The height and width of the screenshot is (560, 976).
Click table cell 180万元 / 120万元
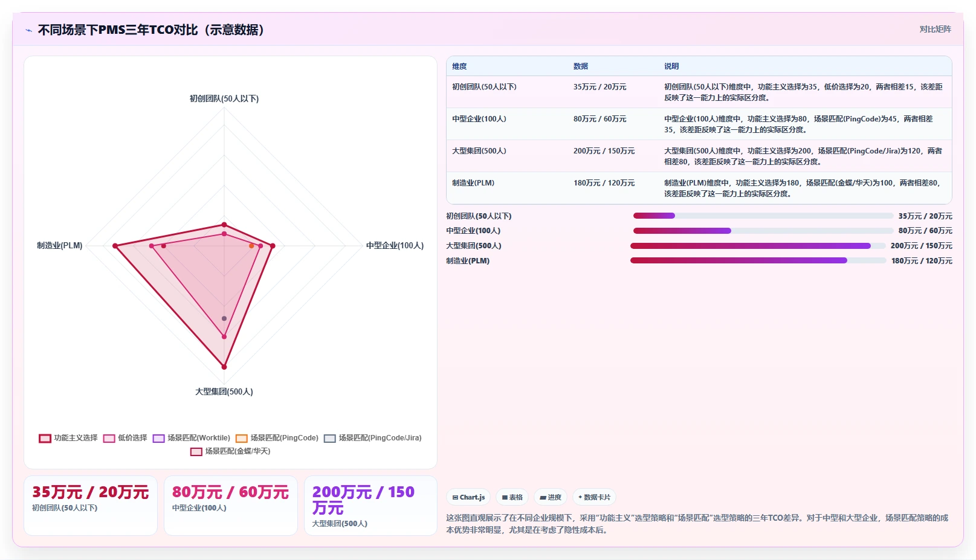pos(604,183)
